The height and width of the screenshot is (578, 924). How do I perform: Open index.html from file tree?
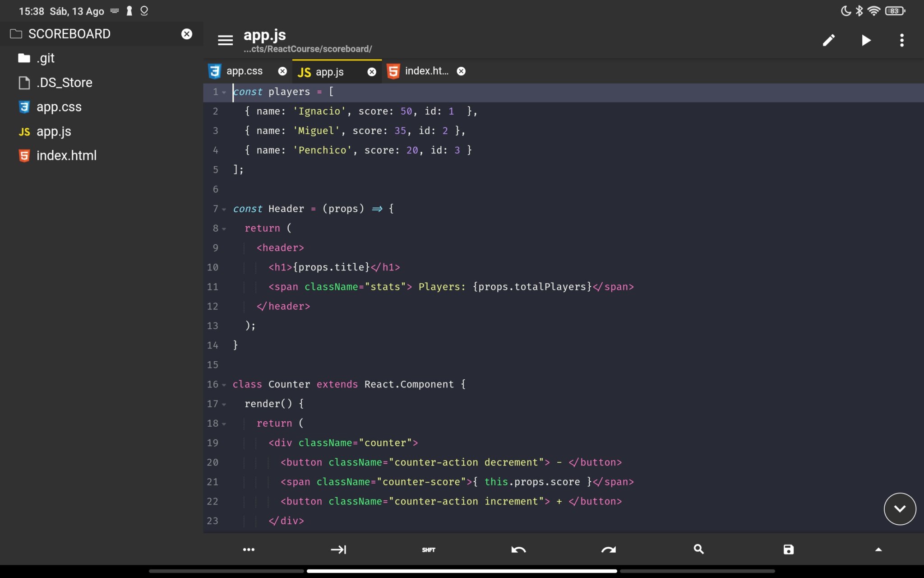(66, 156)
